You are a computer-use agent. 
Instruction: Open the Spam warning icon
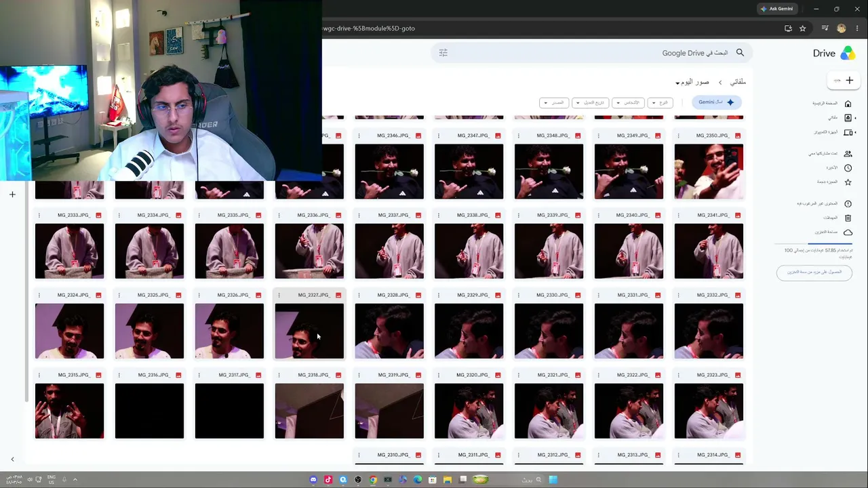(848, 204)
